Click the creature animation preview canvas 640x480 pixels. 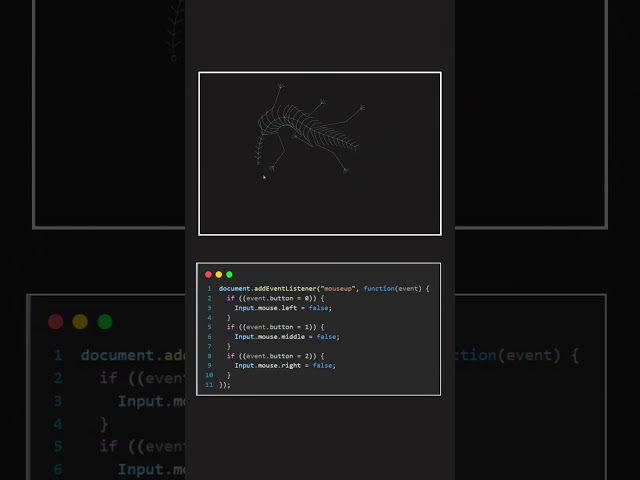[320, 153]
